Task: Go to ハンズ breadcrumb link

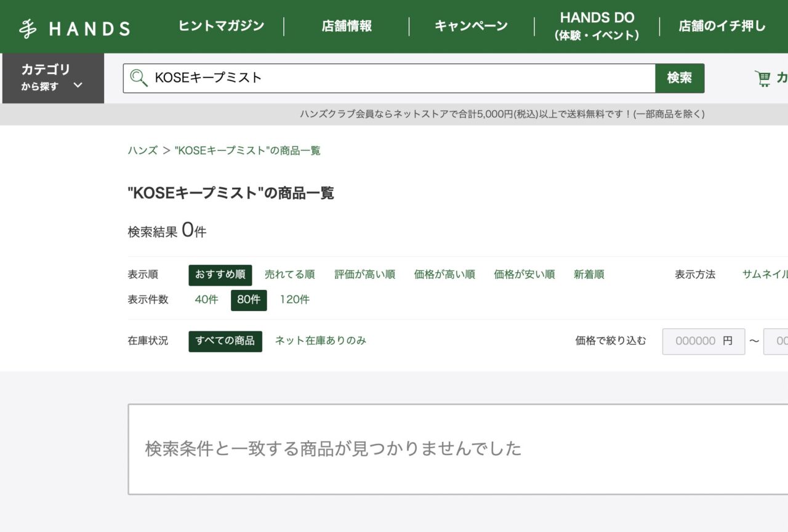Action: pos(143,150)
